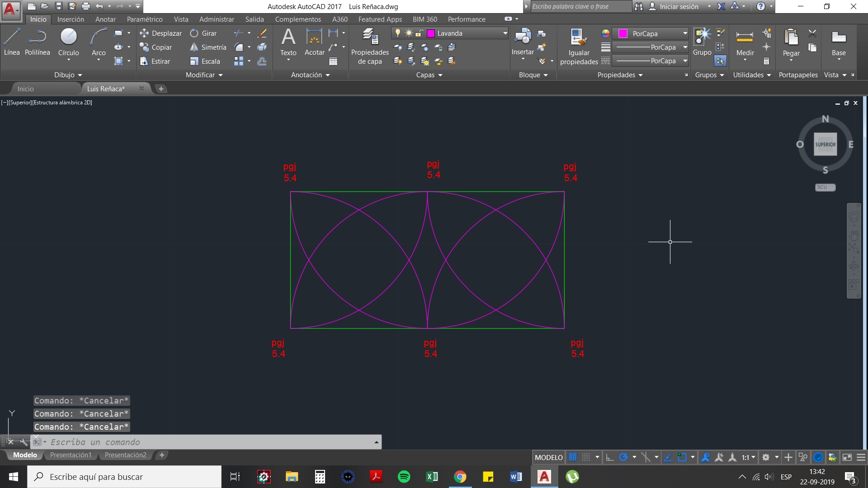
Task: Expand the Bloque panel
Action: 533,75
